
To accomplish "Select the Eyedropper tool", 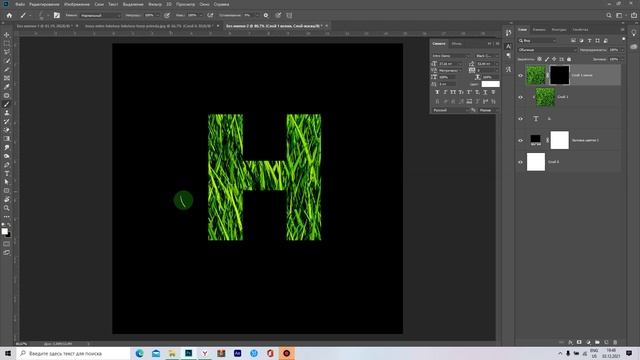I will click(x=7, y=87).
